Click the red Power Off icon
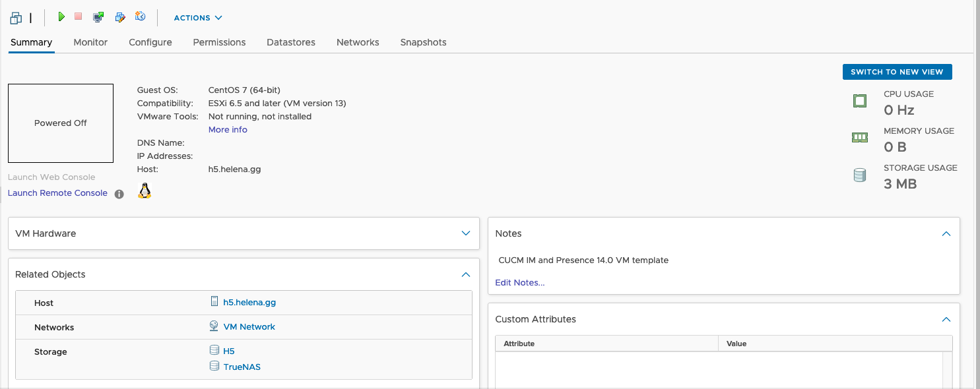 (x=79, y=17)
